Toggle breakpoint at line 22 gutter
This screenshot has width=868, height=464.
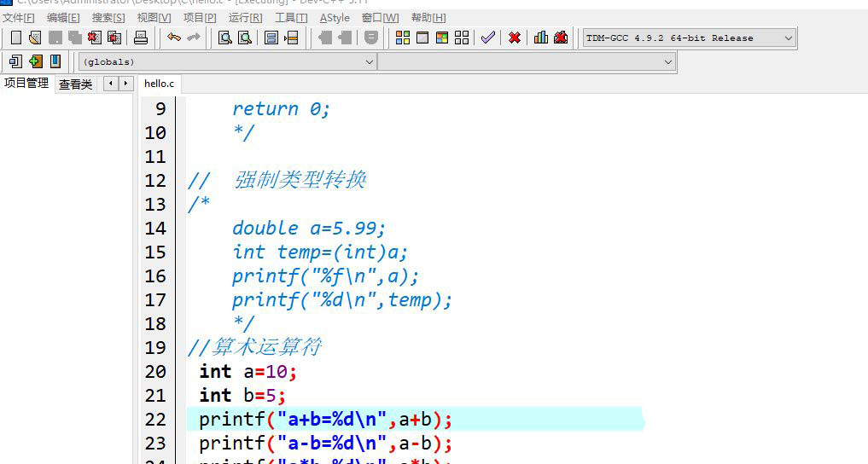coord(155,420)
